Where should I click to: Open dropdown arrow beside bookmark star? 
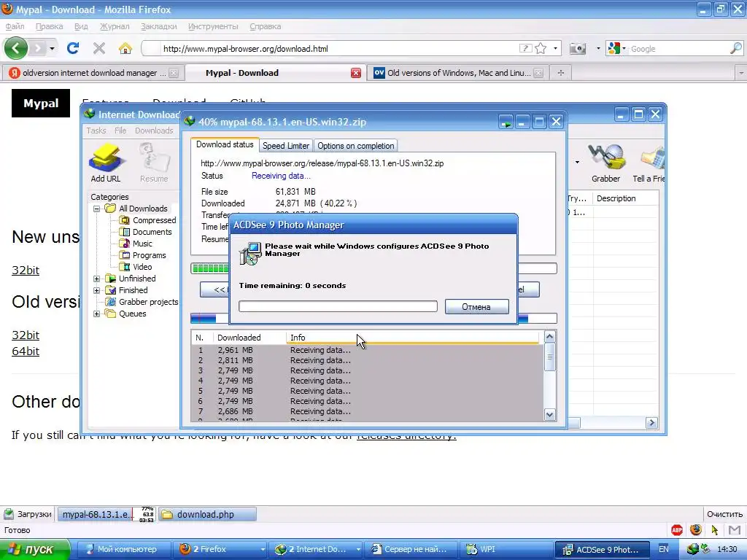tap(555, 49)
